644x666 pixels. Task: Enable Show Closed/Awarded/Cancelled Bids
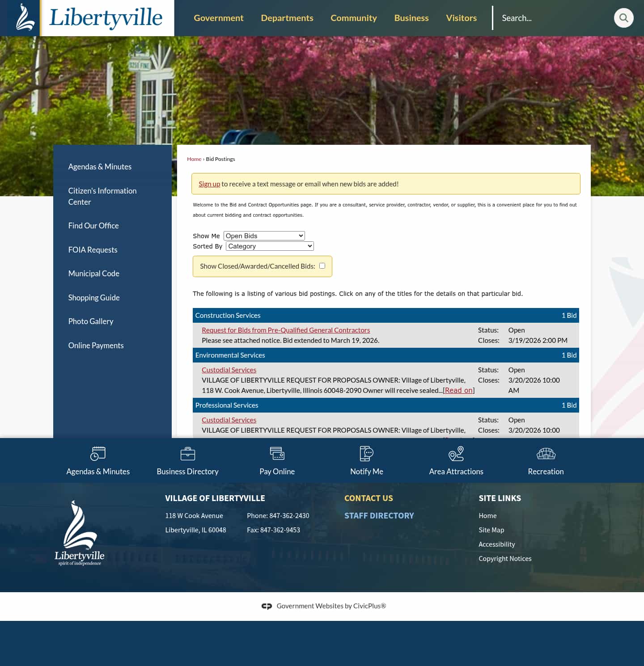pyautogui.click(x=322, y=266)
